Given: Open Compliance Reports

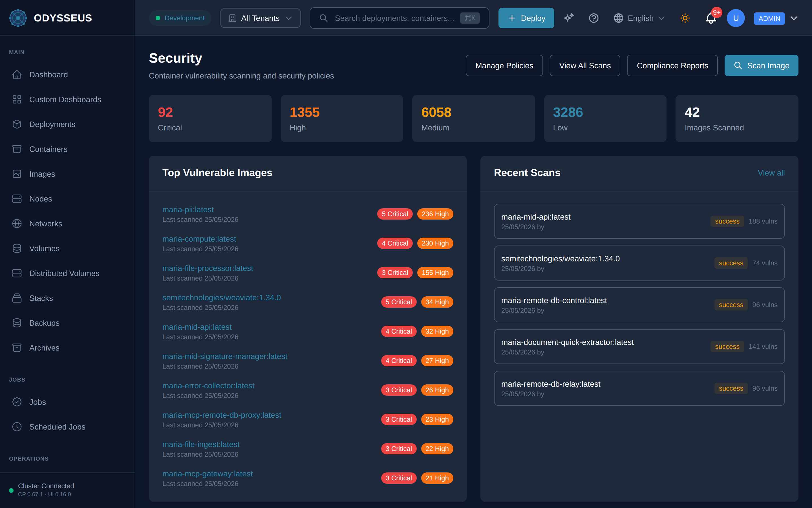Looking at the screenshot, I should click(x=672, y=65).
